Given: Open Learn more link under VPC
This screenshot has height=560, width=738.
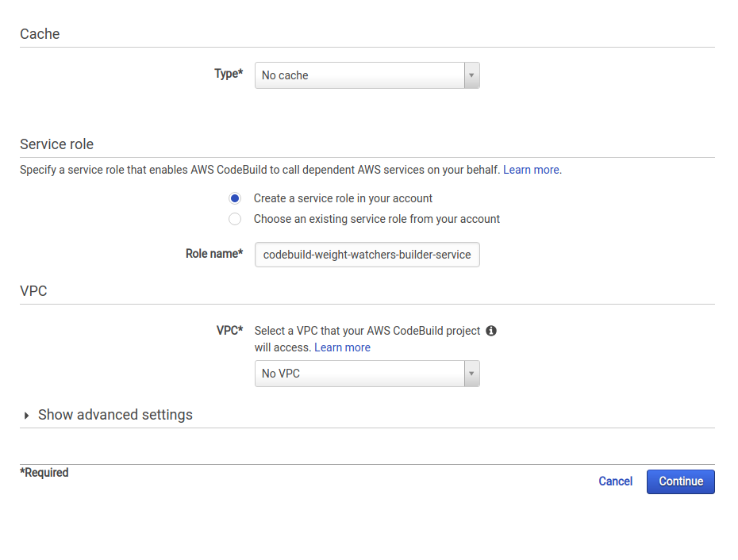Looking at the screenshot, I should 342,347.
